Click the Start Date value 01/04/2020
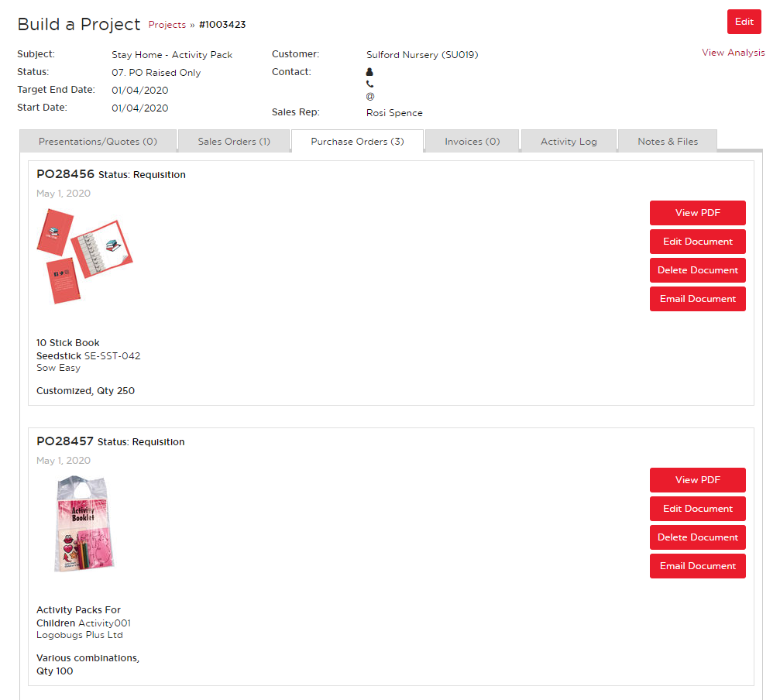The width and height of the screenshot is (780, 700). point(139,108)
